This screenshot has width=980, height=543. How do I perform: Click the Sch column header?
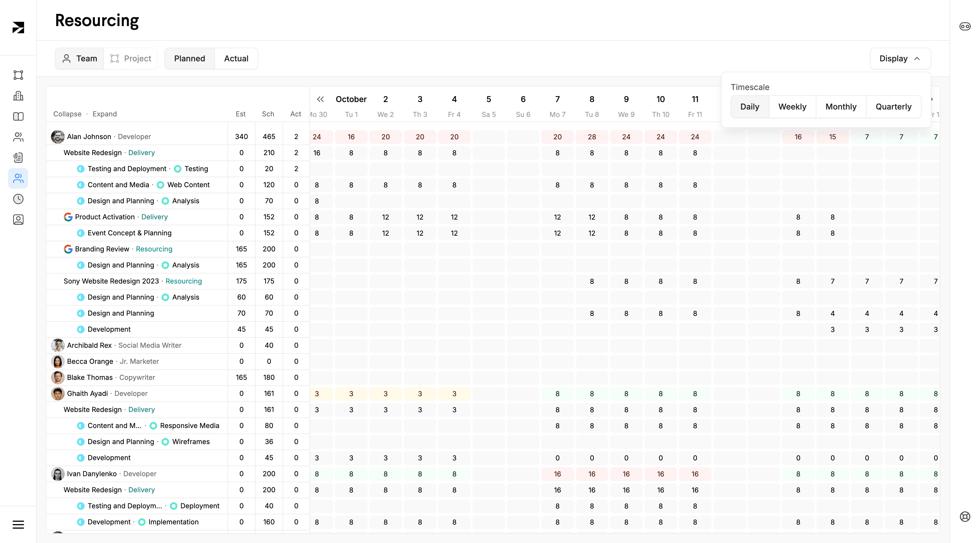(x=268, y=114)
